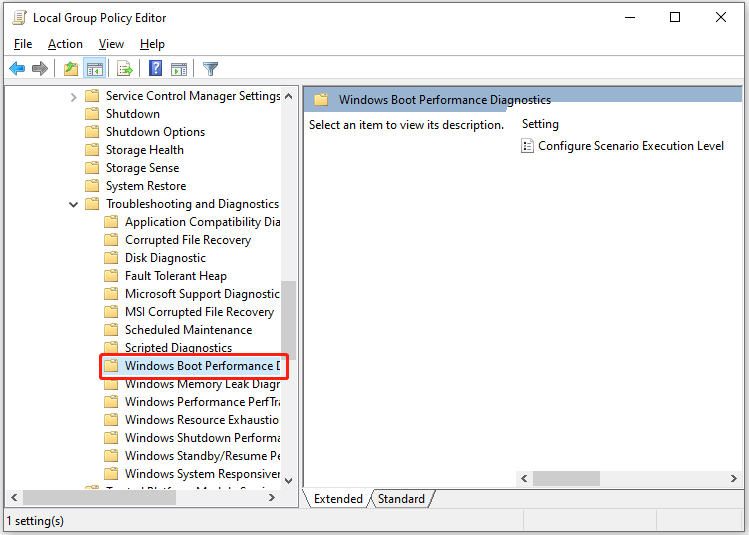749x535 pixels.
Task: Select Microsoft Support Diagnostic tree item
Action: tap(202, 294)
